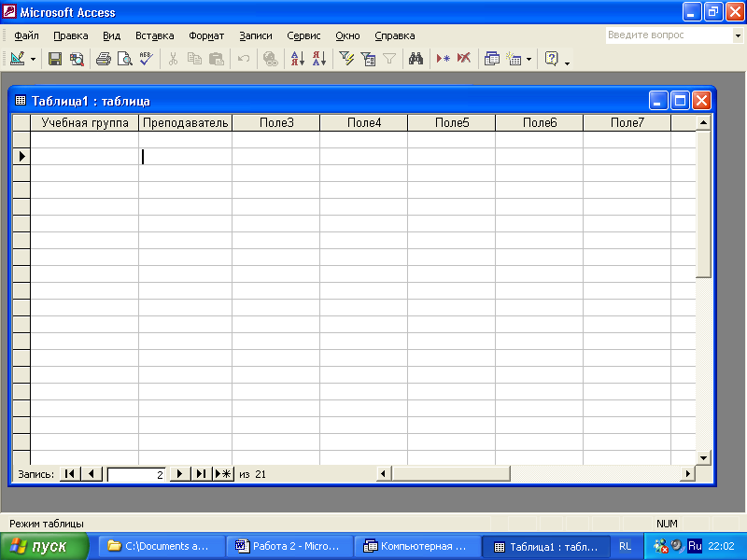Screen dimensions: 747x560
Task: Select the Поле4 column header
Action: [364, 123]
